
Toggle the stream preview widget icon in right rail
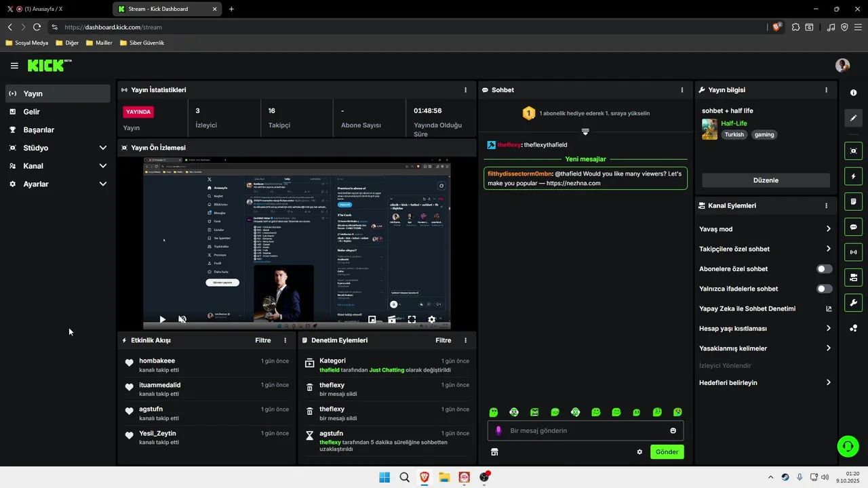coord(854,151)
